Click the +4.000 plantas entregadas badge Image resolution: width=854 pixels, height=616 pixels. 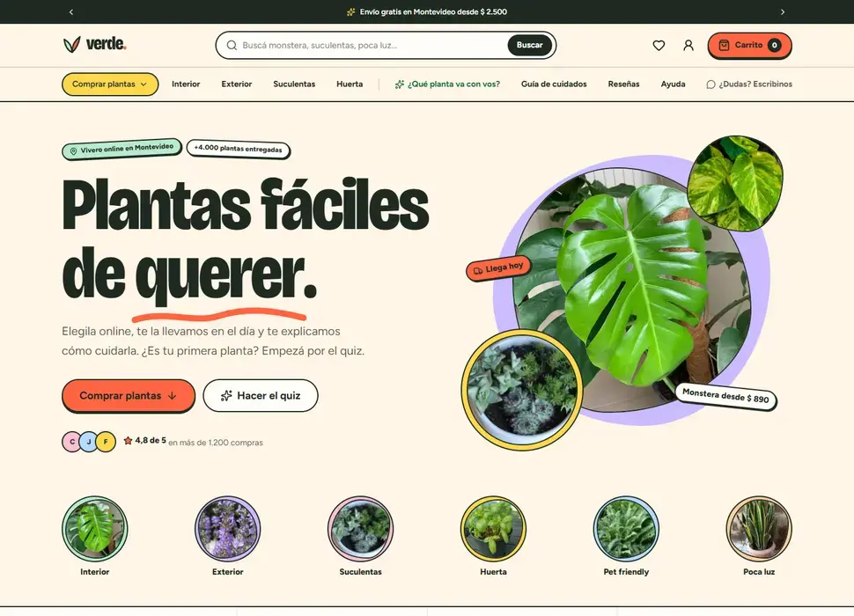[238, 149]
